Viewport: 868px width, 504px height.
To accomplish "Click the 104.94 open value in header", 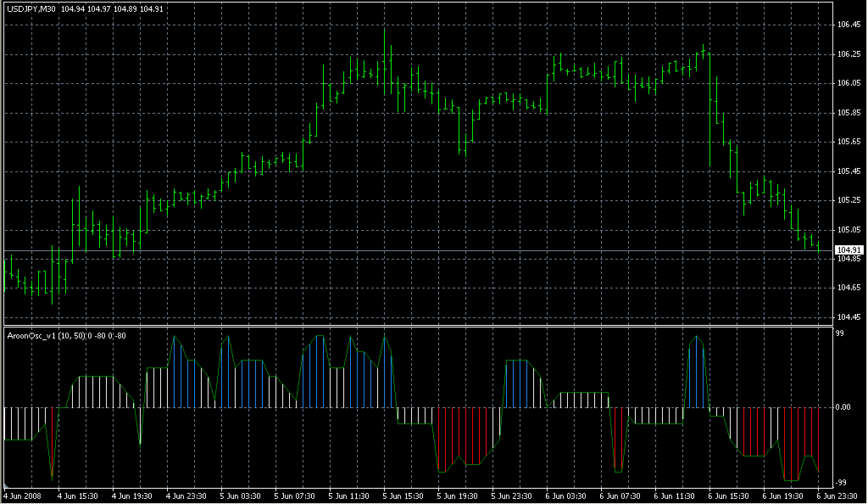I will 72,8.
